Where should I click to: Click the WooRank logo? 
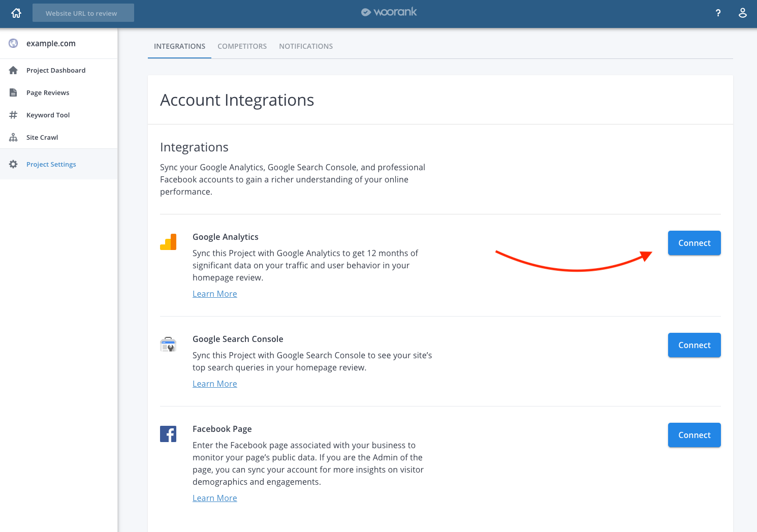(389, 12)
